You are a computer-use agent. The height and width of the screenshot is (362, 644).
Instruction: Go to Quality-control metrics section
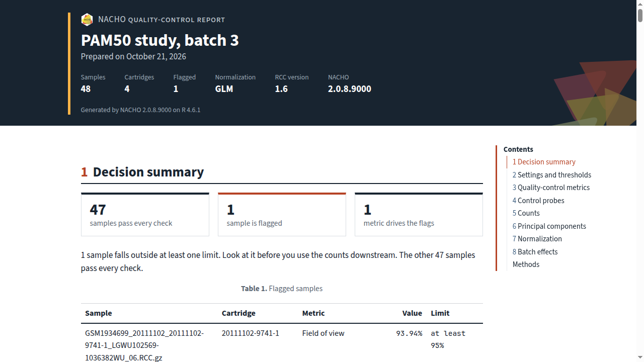point(551,188)
